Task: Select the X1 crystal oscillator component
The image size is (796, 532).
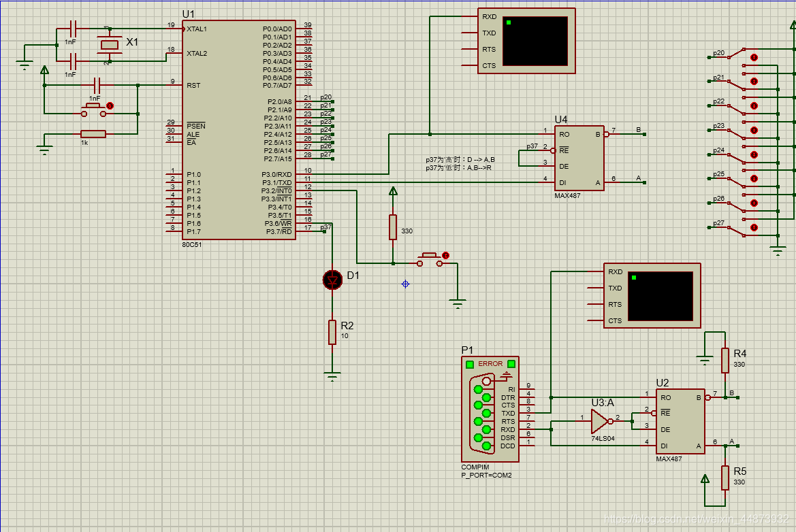Action: click(x=109, y=45)
